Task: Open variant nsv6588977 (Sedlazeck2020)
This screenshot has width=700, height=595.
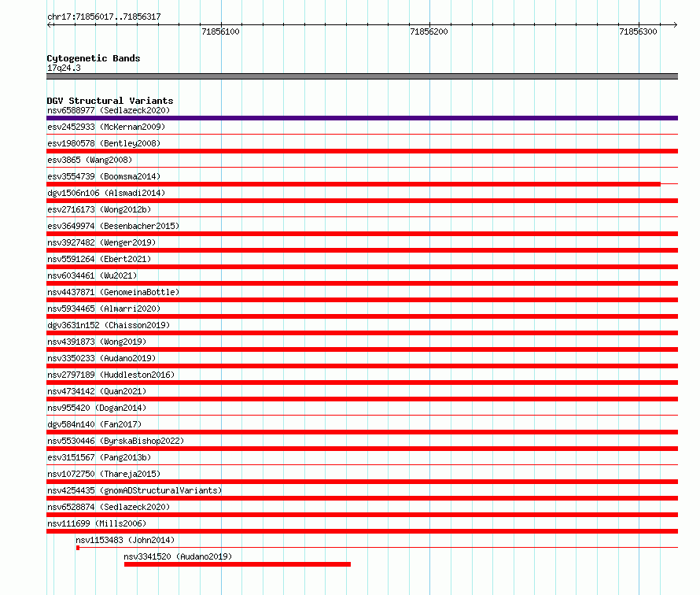Action: click(109, 110)
